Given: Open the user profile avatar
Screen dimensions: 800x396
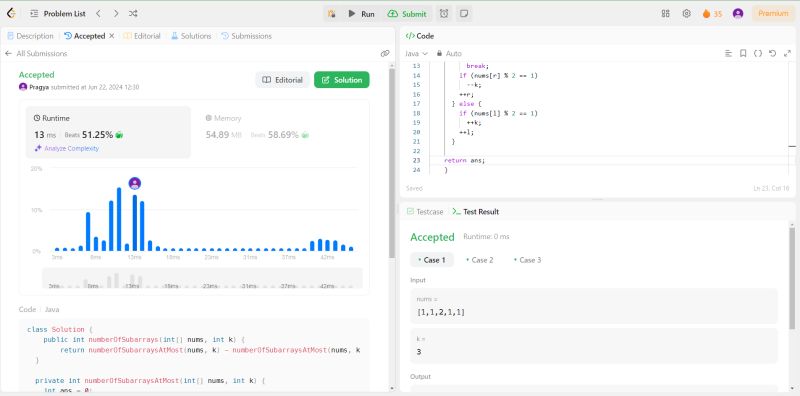Looking at the screenshot, I should 738,14.
